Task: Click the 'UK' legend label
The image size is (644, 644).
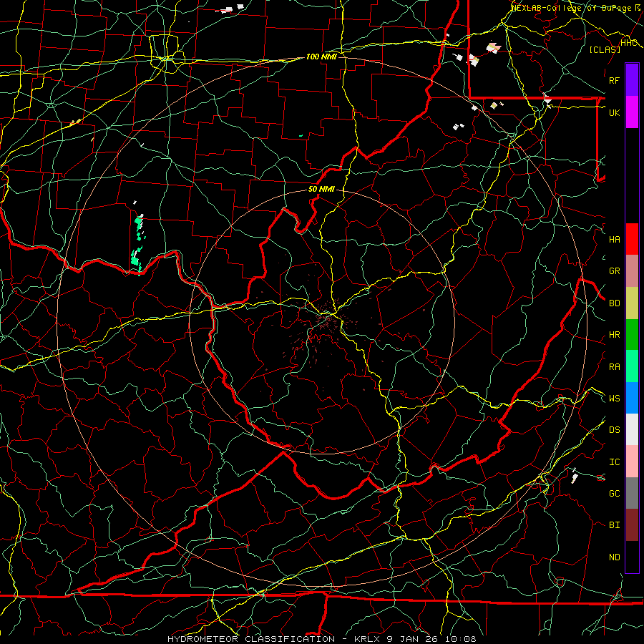Action: 615,112
